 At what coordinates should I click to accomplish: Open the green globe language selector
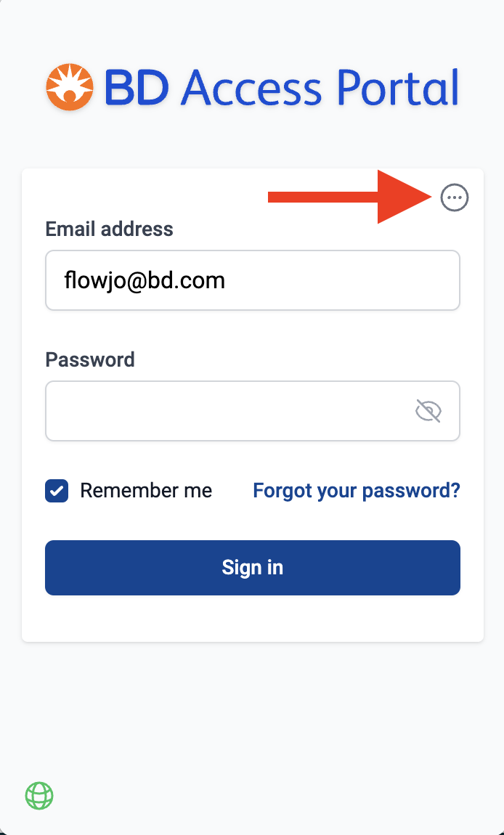click(39, 796)
